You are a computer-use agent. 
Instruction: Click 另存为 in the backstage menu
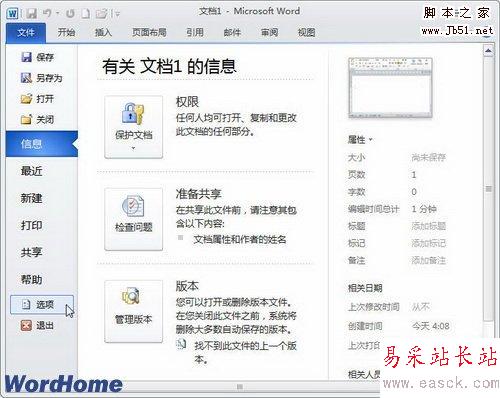[42, 78]
